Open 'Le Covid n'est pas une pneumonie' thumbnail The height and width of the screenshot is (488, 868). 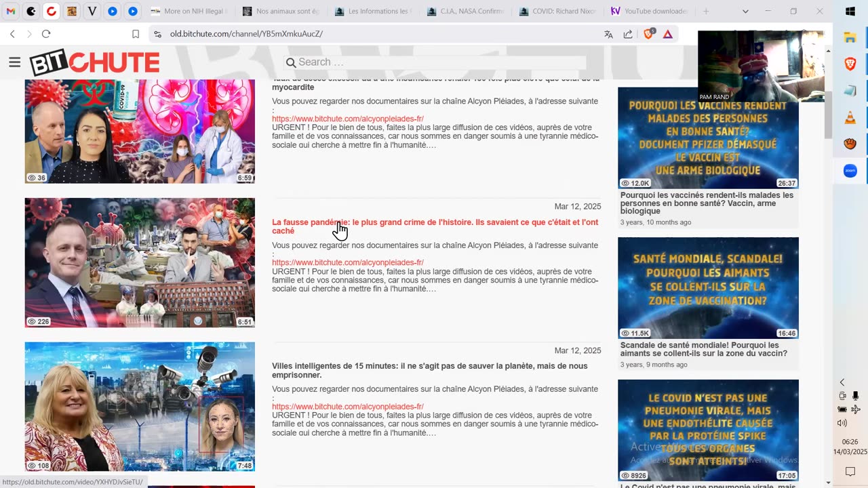708,430
